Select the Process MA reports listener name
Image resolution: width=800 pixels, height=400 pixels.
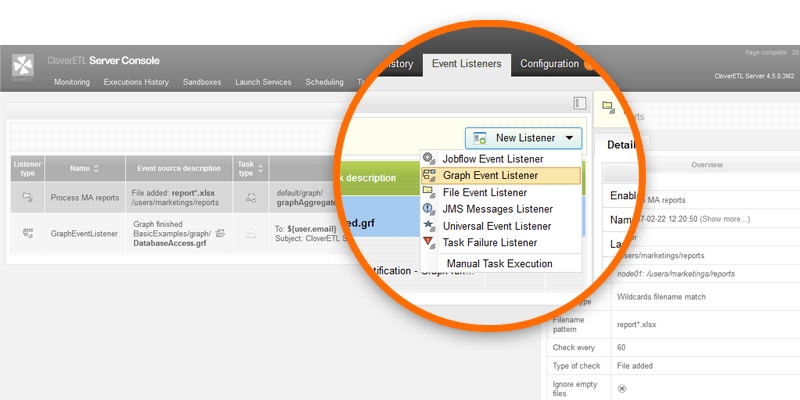(x=85, y=197)
